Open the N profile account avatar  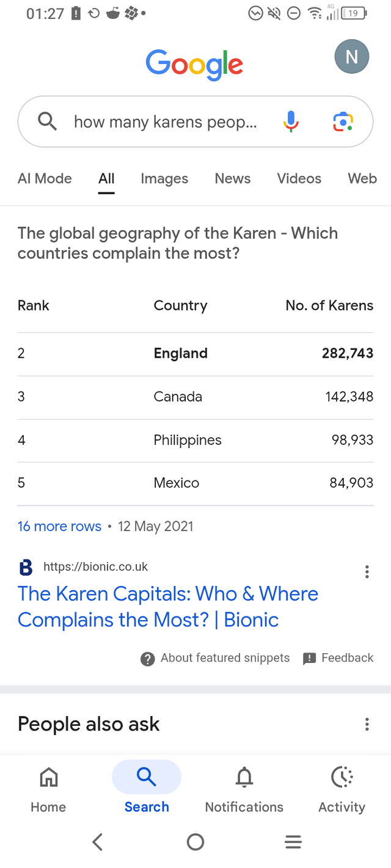pyautogui.click(x=351, y=57)
